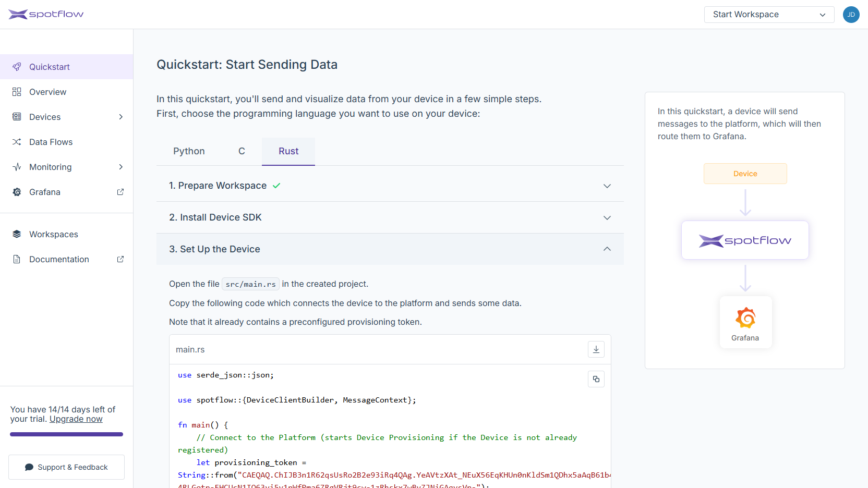Open the Workspaces page
The image size is (868, 488).
[x=67, y=234]
